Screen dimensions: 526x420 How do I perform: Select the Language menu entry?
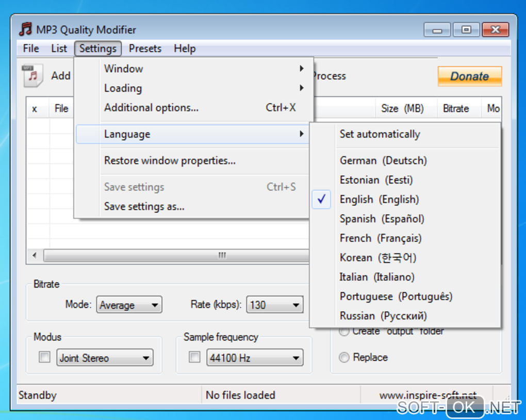[x=193, y=134]
